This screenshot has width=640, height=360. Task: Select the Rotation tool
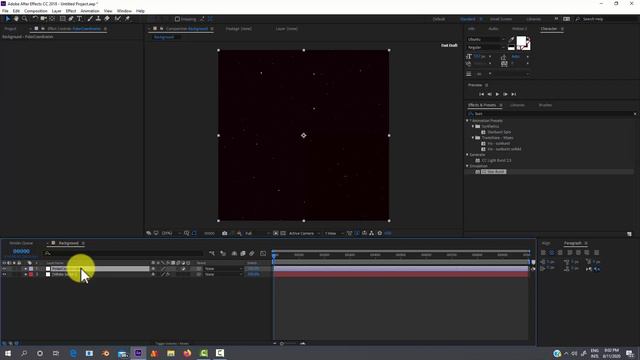[35, 19]
